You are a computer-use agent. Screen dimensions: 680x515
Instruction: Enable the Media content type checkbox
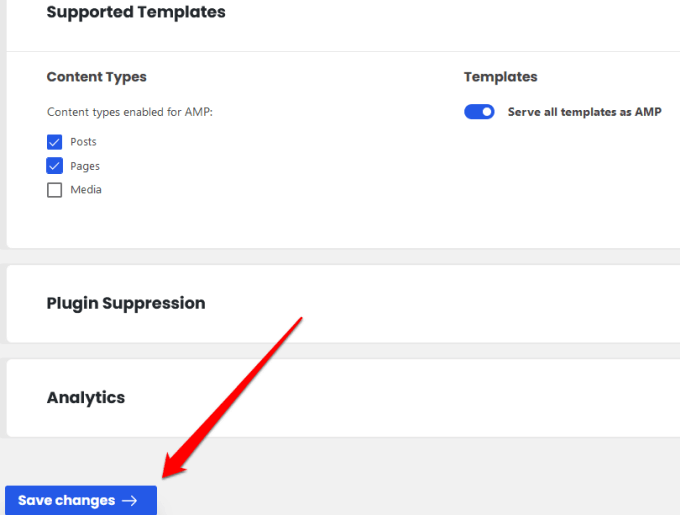(55, 190)
